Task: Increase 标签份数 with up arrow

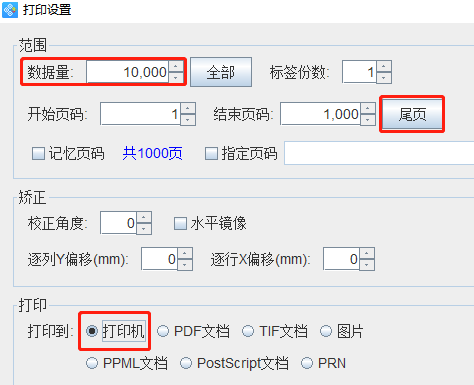Action: tap(384, 66)
